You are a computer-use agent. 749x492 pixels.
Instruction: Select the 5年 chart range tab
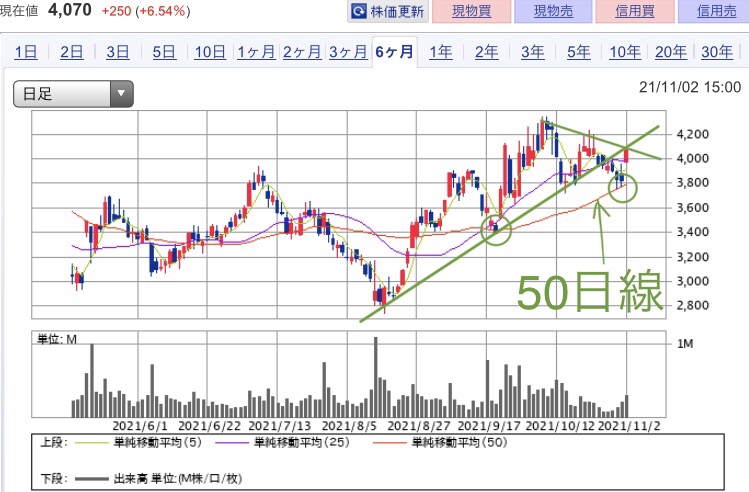pos(578,53)
